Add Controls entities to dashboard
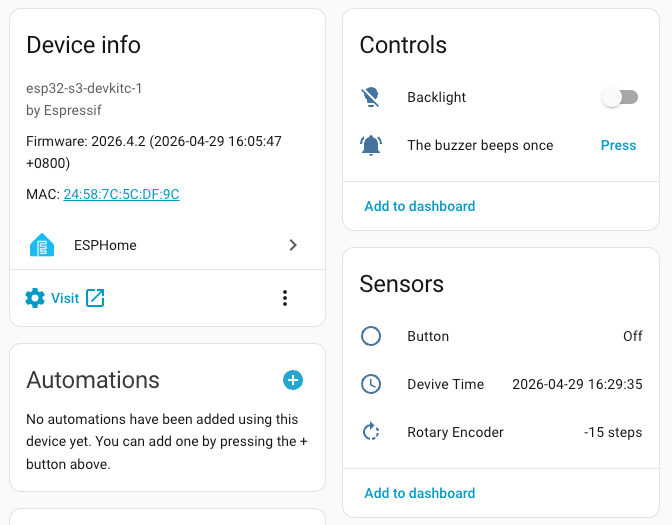Screen dimensions: 672x525 tap(420, 206)
